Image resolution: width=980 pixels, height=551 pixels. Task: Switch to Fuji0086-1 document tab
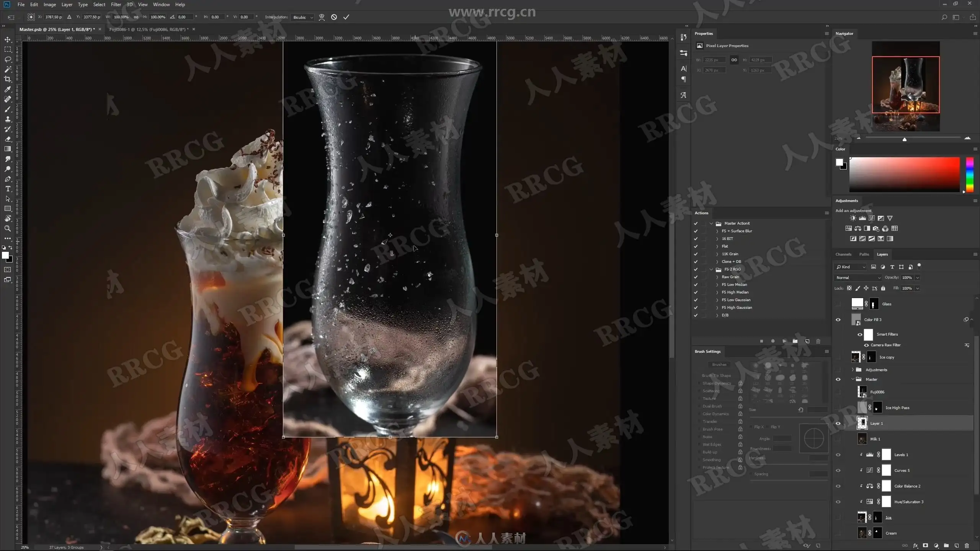pos(149,29)
